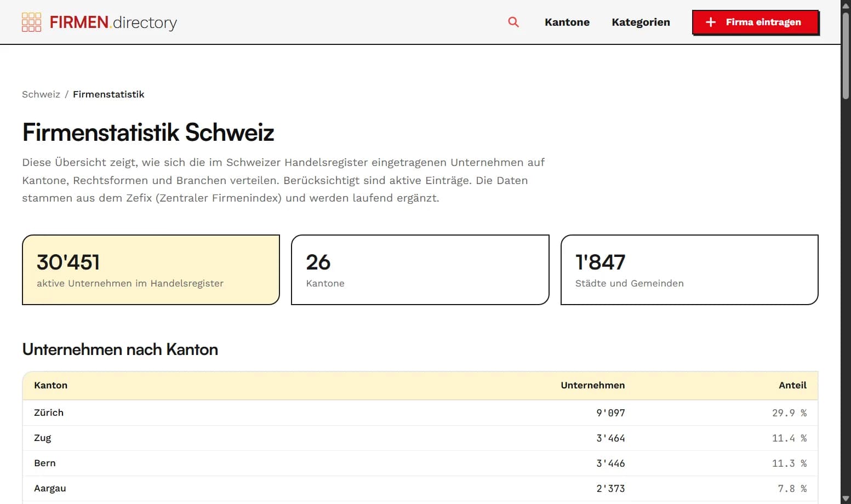851x504 pixels.
Task: Click the value 3'464 for Zug
Action: pyautogui.click(x=610, y=438)
